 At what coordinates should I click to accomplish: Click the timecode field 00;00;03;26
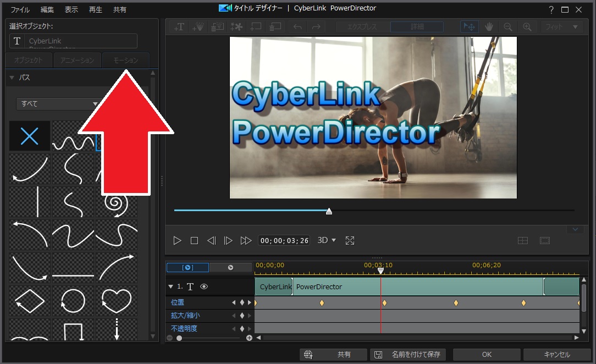point(284,240)
